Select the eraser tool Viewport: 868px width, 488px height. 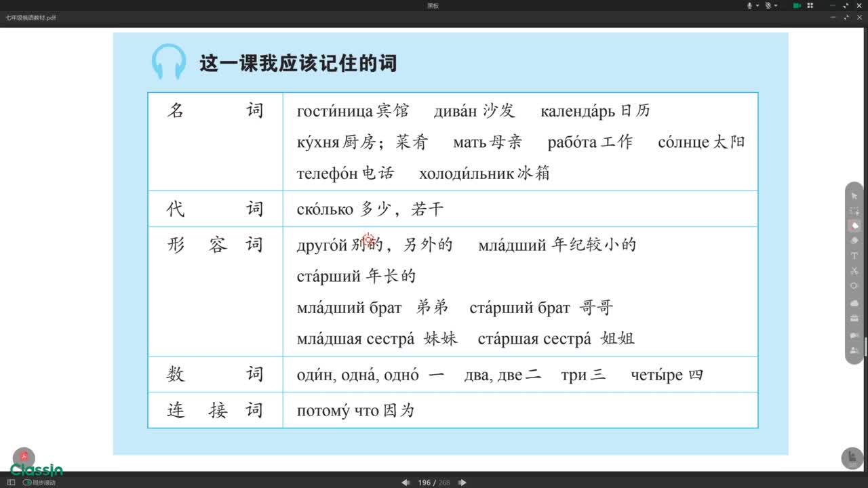(854, 241)
